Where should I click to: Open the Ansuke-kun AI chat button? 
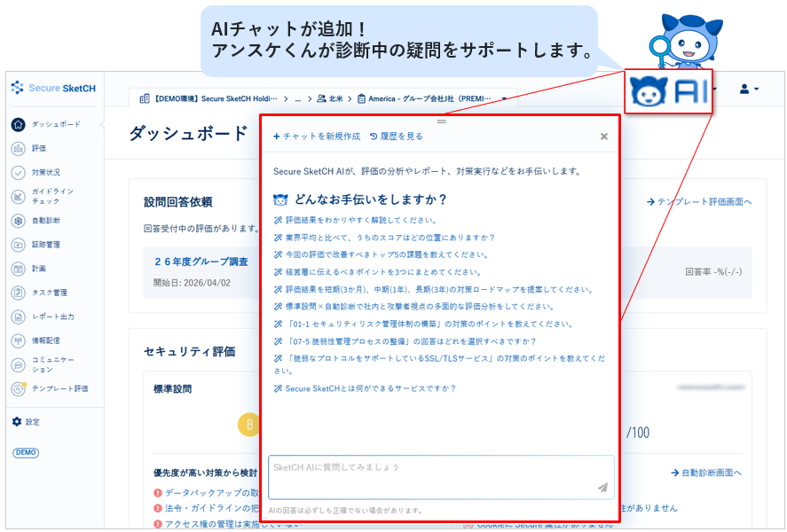click(668, 90)
